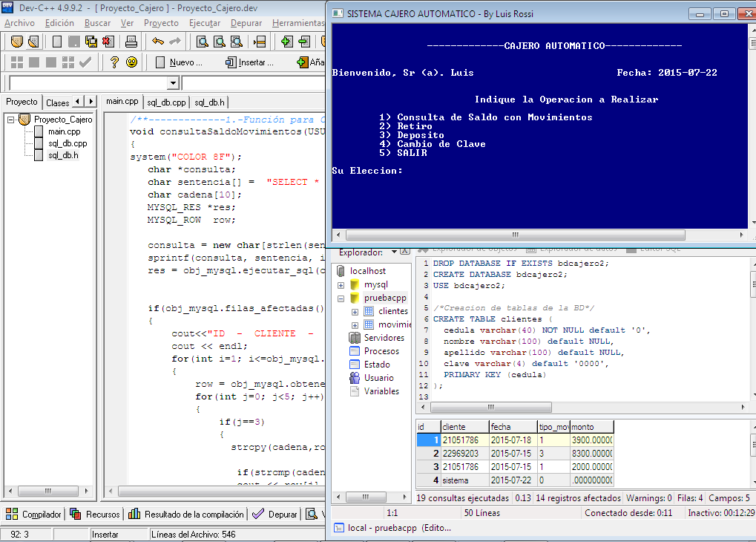Click the Servidores item in explorer
The height and width of the screenshot is (542, 756).
(x=384, y=337)
